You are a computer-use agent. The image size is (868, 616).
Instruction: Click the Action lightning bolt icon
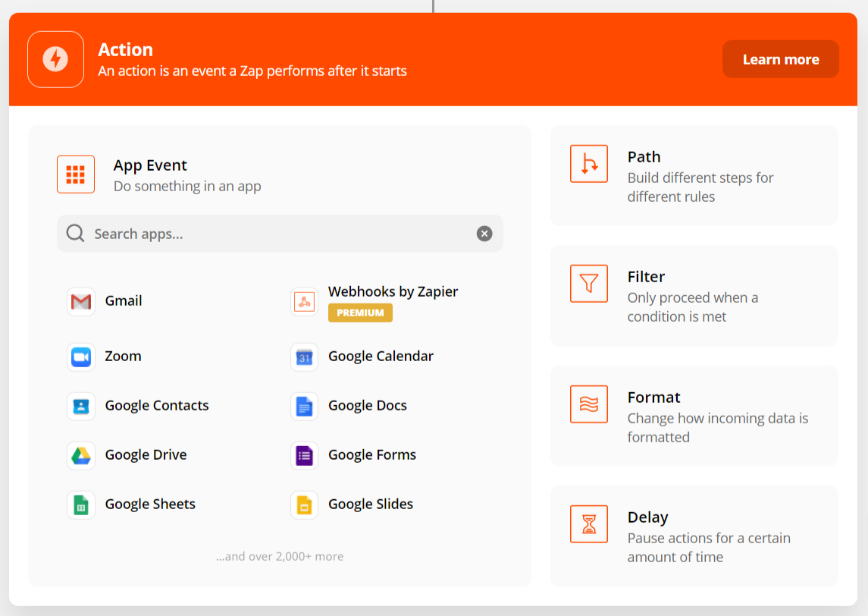pyautogui.click(x=55, y=59)
